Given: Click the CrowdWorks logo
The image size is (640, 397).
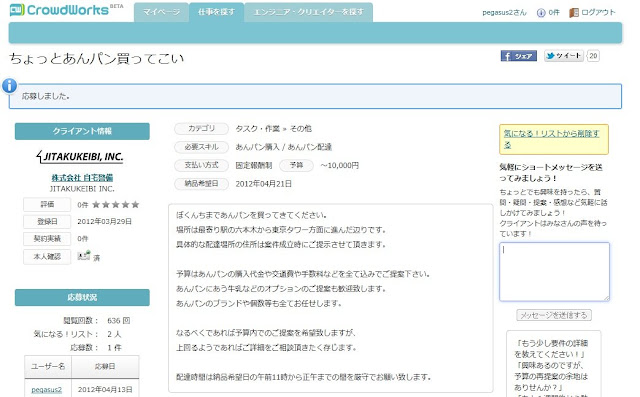Looking at the screenshot, I should [66, 10].
